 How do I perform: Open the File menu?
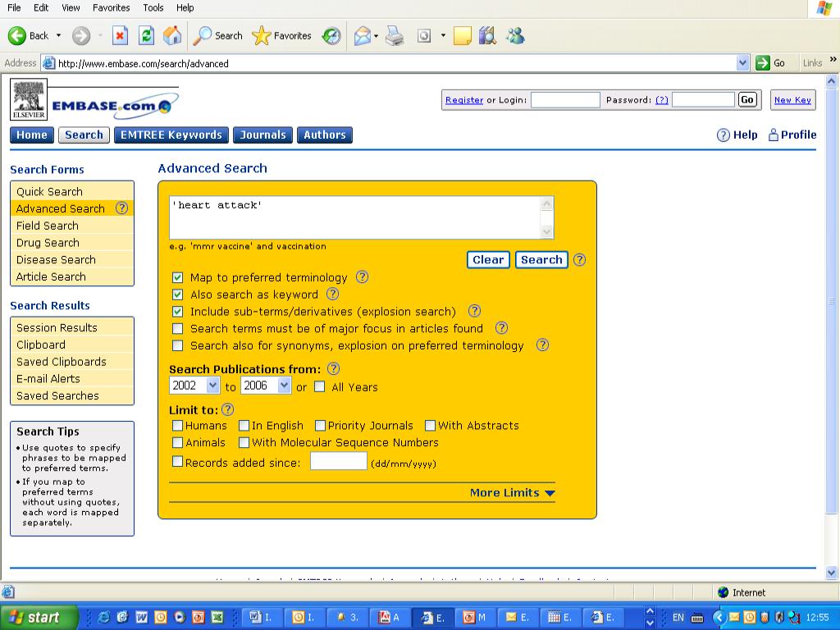click(14, 7)
